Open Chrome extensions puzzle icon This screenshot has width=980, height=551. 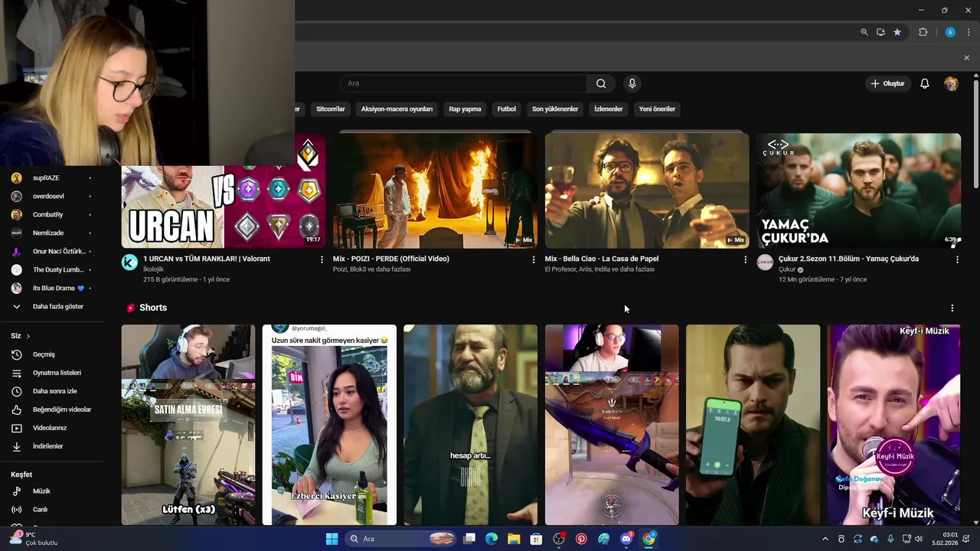(923, 32)
